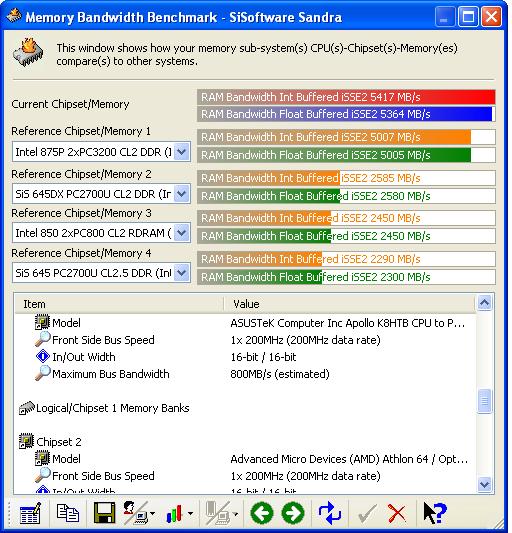Viewport: 512px width, 533px height.
Task: Click the chip icon beside Chipset 2
Action: 26,441
